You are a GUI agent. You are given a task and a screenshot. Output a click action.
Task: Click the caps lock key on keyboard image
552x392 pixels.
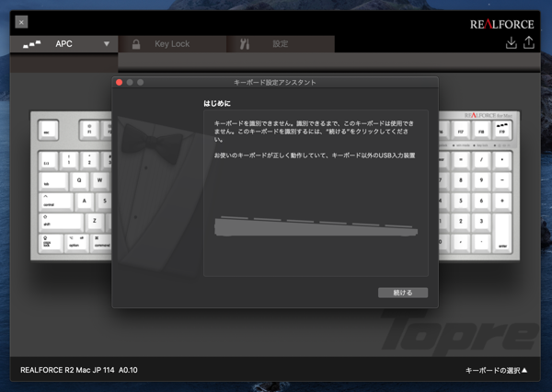[51, 243]
